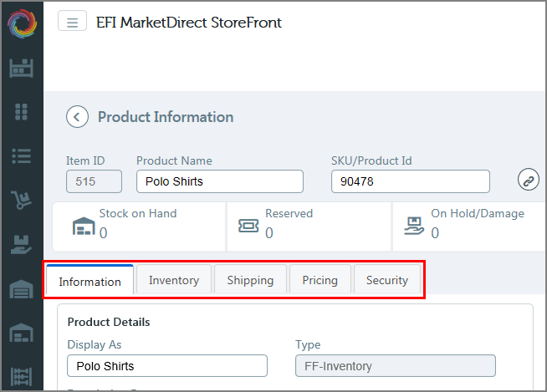Switch to the Inventory tab
547x392 pixels.
point(174,279)
